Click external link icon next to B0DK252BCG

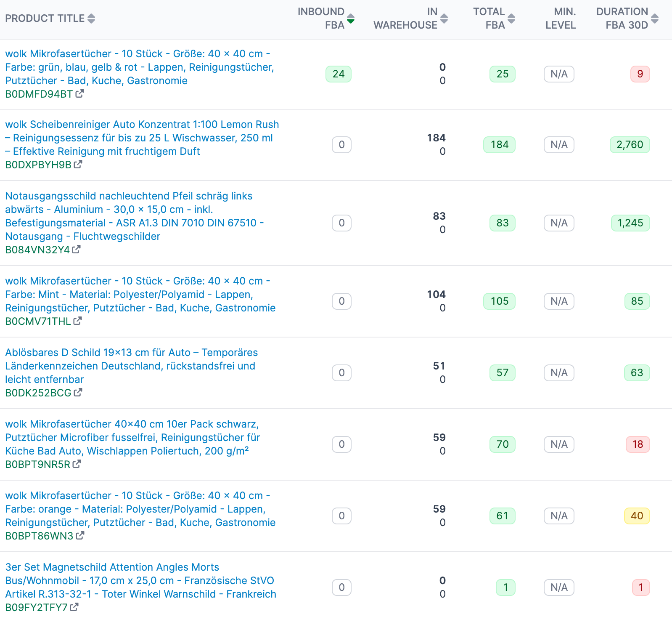(78, 393)
